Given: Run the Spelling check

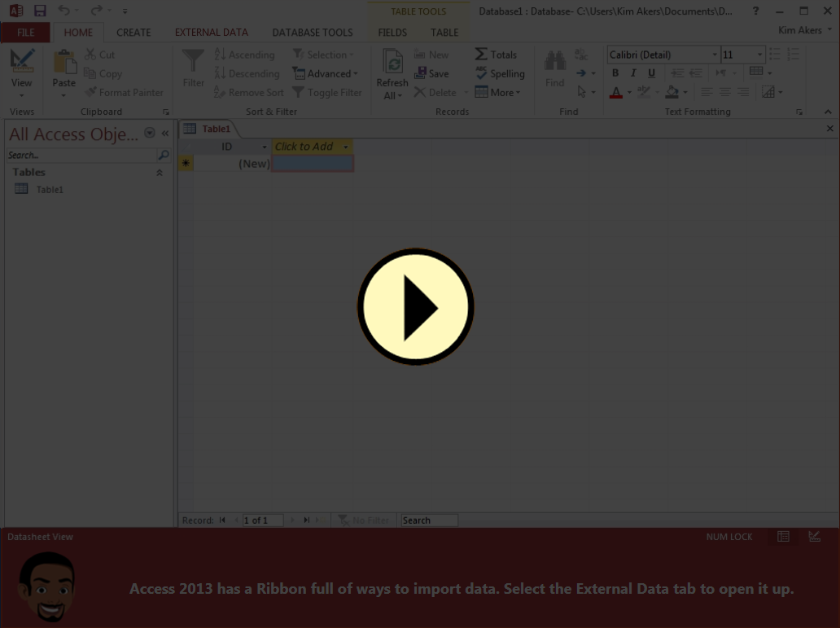Looking at the screenshot, I should point(500,73).
